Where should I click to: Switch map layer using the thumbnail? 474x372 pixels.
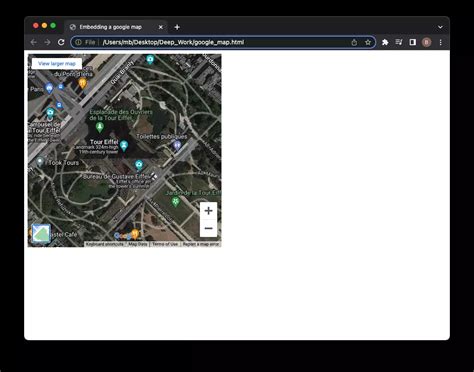[41, 233]
